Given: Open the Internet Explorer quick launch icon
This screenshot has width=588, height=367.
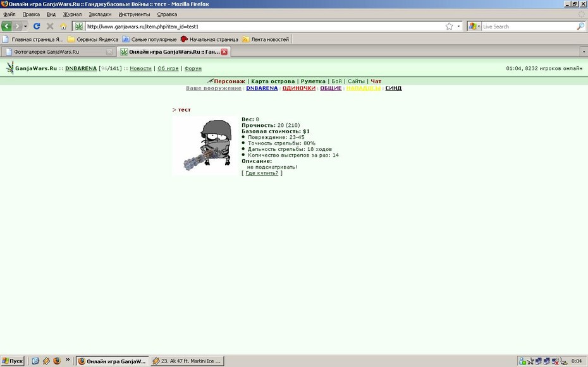Looking at the screenshot, I should tap(35, 361).
